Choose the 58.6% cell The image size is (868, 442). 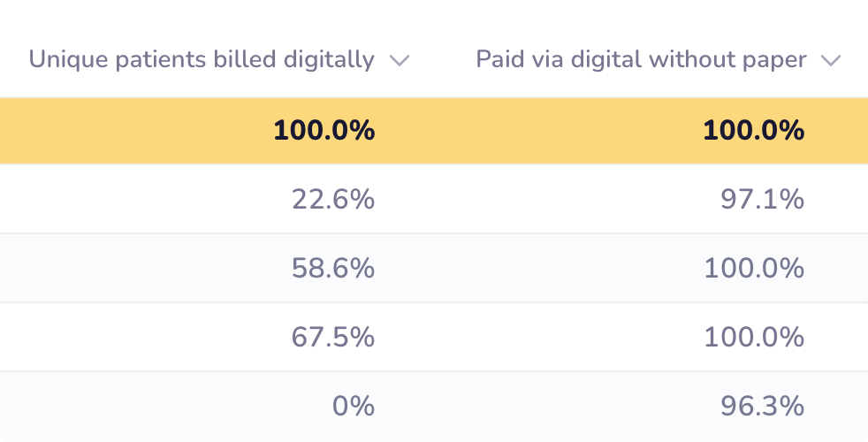coord(333,269)
